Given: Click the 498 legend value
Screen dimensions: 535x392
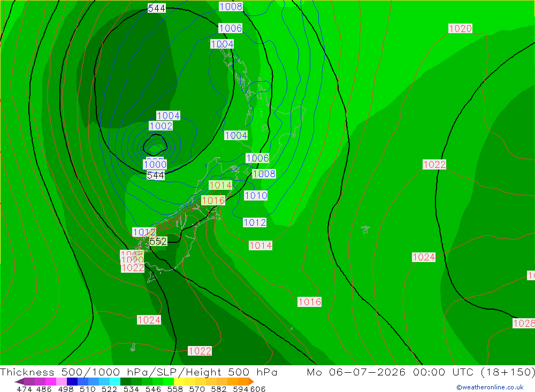Looking at the screenshot, I should [66, 389].
